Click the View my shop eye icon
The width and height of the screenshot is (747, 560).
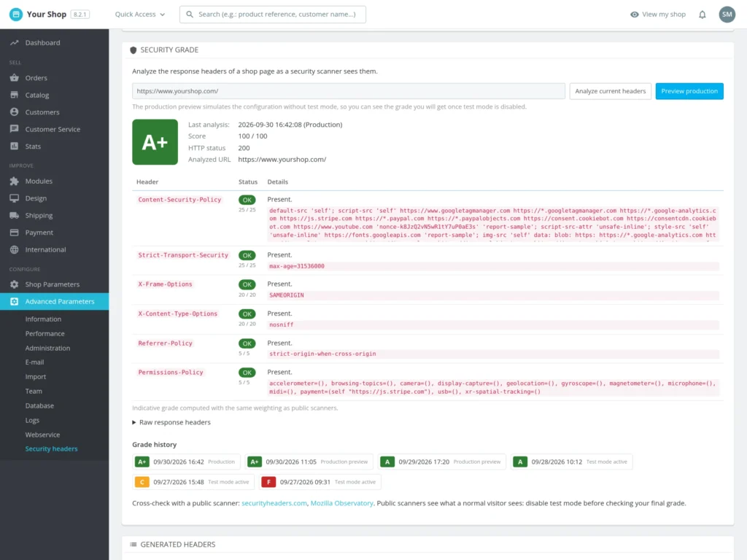634,15
